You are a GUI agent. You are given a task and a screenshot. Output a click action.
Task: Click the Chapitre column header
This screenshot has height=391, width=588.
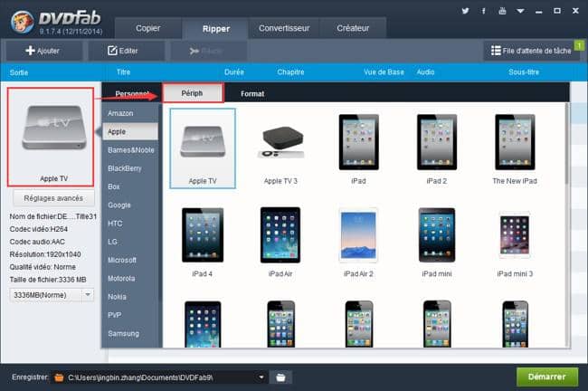pos(290,72)
